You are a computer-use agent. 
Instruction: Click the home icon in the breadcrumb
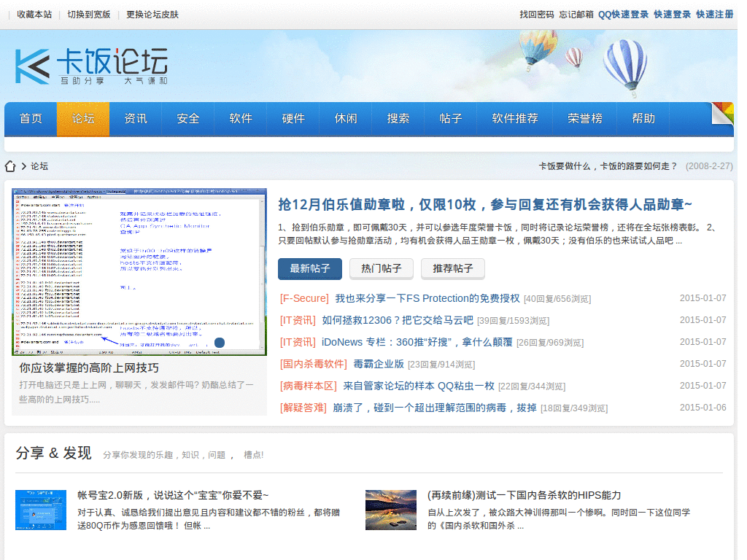point(10,166)
